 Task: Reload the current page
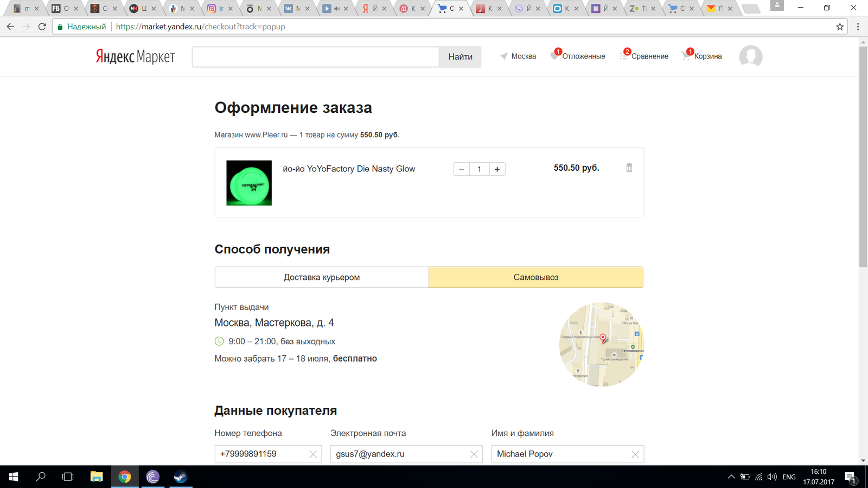[42, 27]
